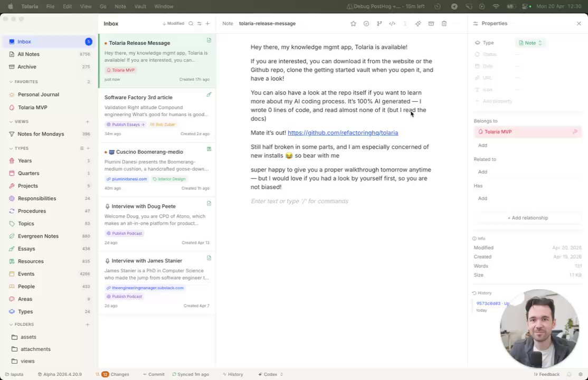Screen dimensions: 588x380
Task: Click Alpha 2026.4.20.9 version indicator
Action: (x=60, y=374)
